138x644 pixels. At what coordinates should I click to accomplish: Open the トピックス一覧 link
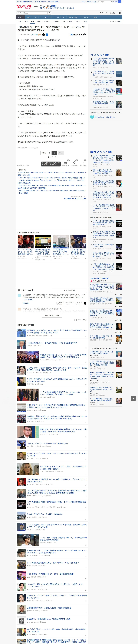click(115, 21)
